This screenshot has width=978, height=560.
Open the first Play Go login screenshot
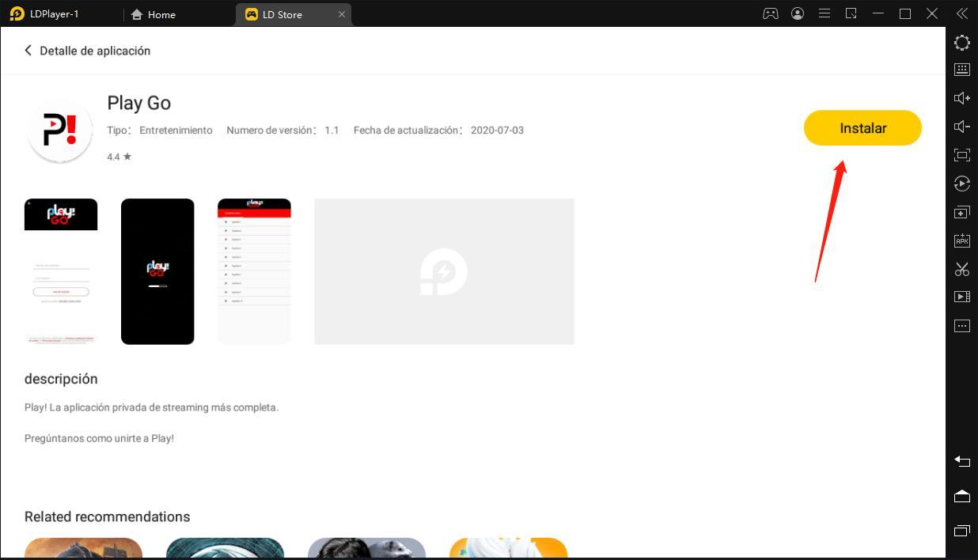61,271
